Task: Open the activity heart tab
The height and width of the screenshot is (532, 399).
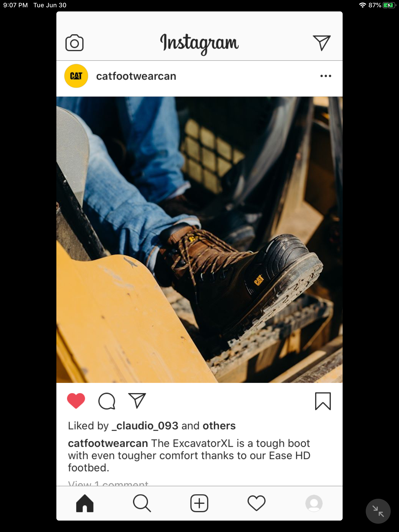Action: [x=256, y=503]
